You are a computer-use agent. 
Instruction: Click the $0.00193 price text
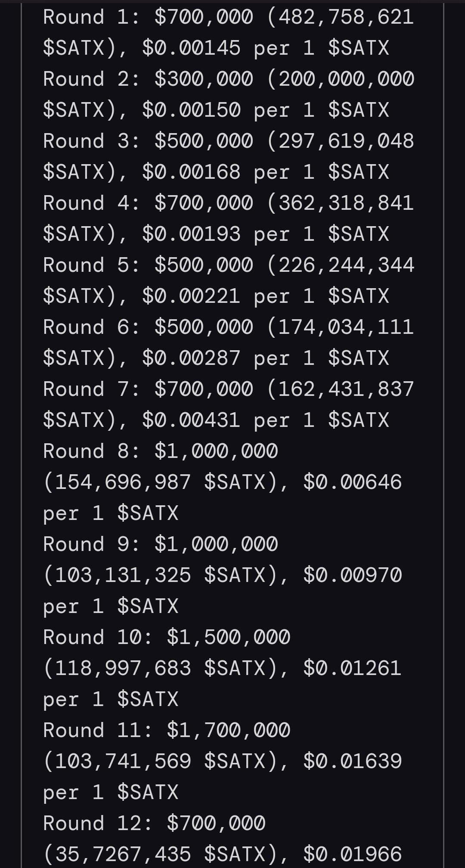pos(191,234)
